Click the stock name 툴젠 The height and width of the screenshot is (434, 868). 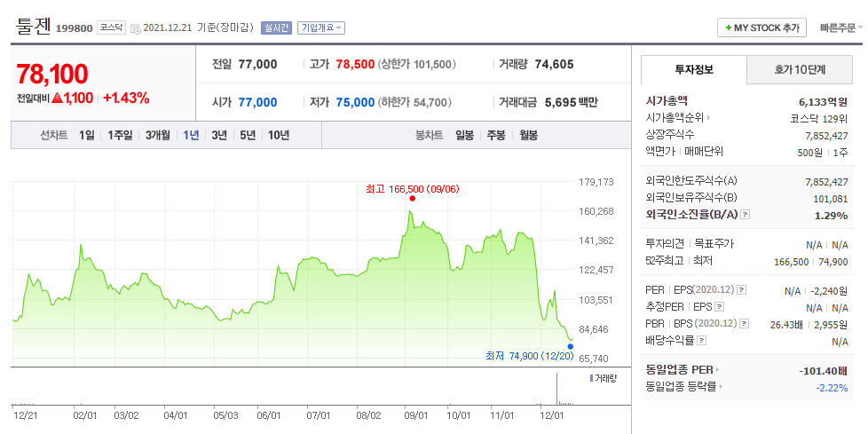[x=33, y=26]
